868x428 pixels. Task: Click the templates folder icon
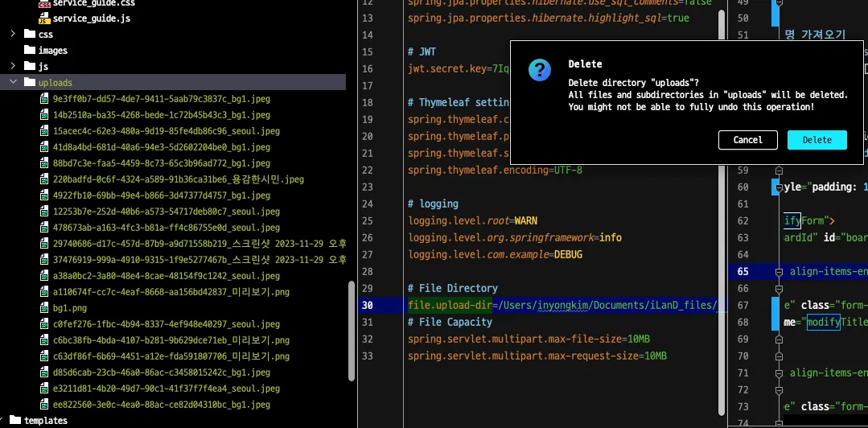coord(14,420)
